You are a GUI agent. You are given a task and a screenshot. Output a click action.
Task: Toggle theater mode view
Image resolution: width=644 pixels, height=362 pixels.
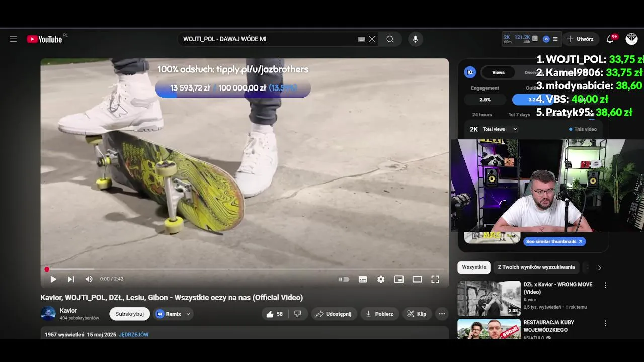[x=417, y=279]
